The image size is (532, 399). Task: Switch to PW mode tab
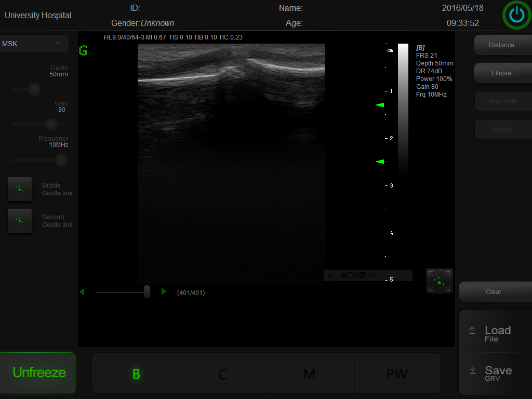pos(397,374)
